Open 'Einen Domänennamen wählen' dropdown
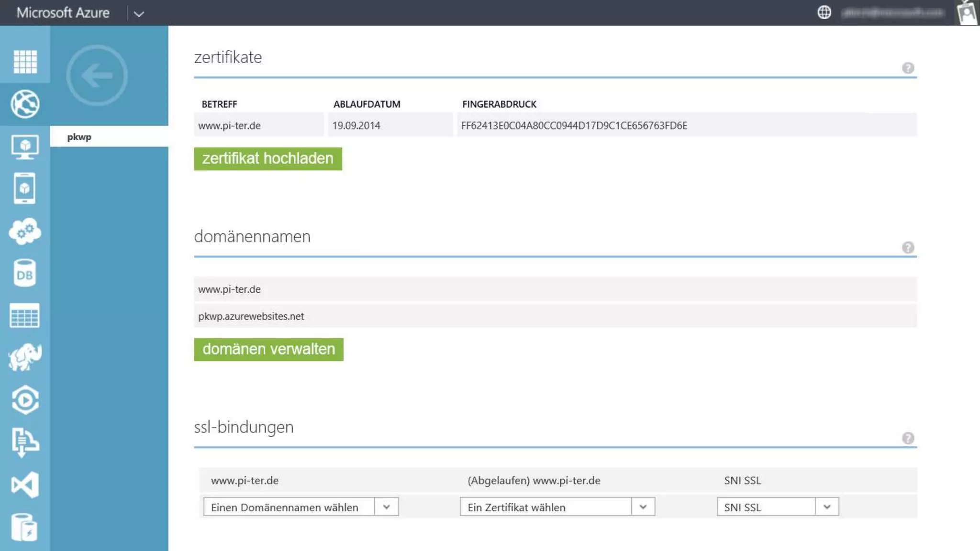 pos(301,507)
